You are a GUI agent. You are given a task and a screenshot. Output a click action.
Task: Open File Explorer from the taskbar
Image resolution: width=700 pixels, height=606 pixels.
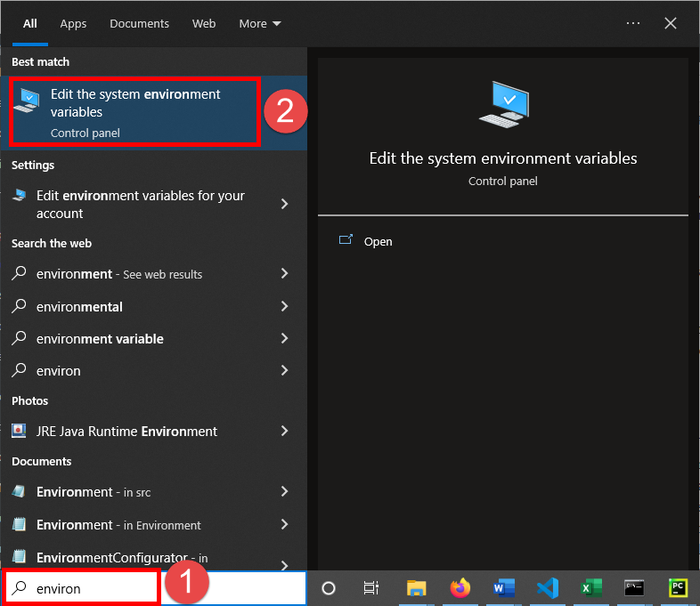(416, 587)
